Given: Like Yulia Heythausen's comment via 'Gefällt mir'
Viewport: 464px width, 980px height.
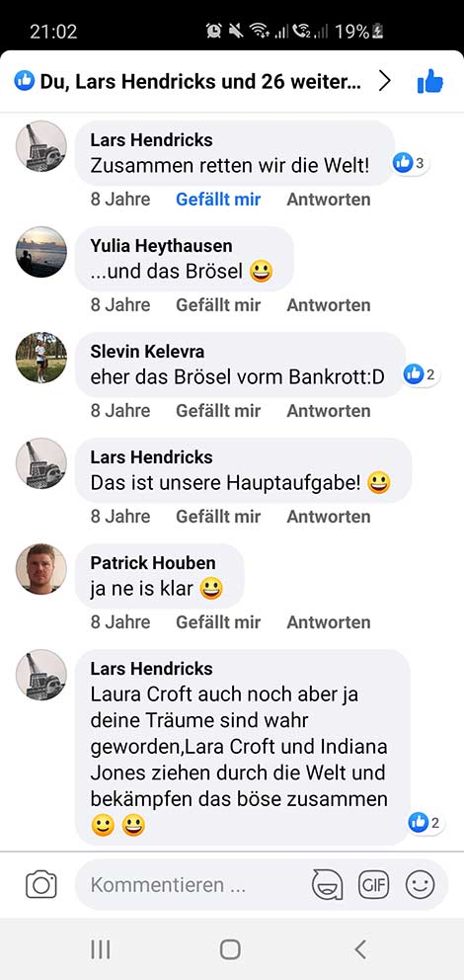Looking at the screenshot, I should tap(218, 305).
